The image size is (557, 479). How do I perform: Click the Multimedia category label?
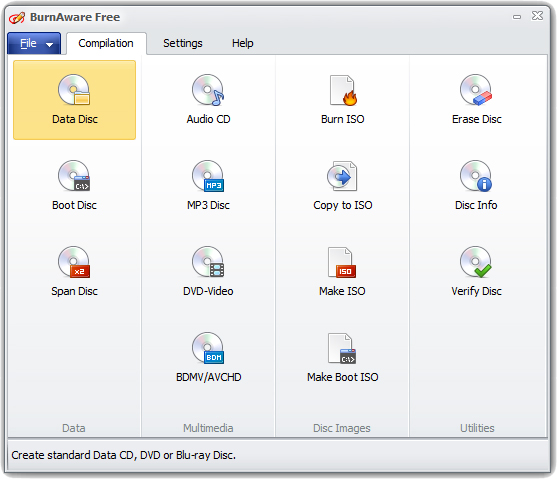click(208, 428)
